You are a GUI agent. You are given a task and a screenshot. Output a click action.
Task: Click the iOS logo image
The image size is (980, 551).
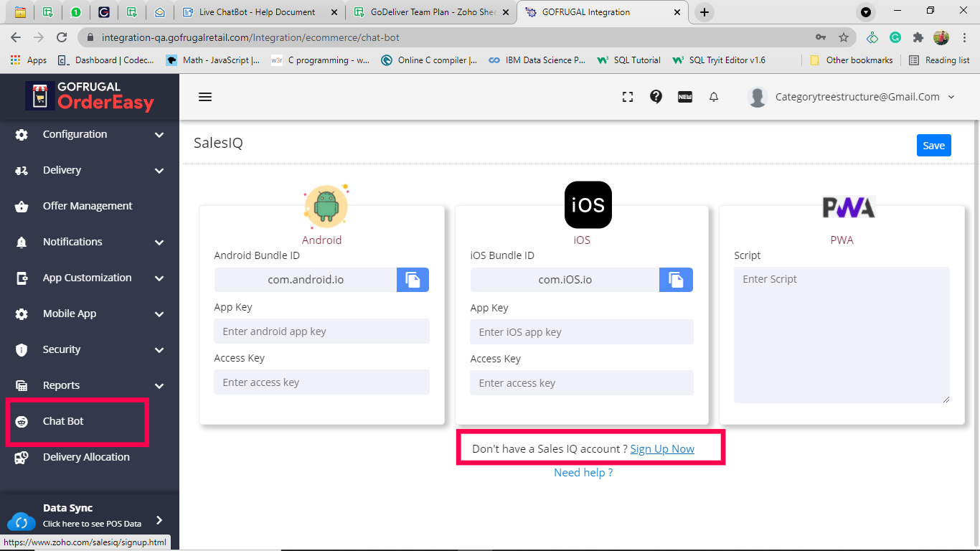(588, 204)
